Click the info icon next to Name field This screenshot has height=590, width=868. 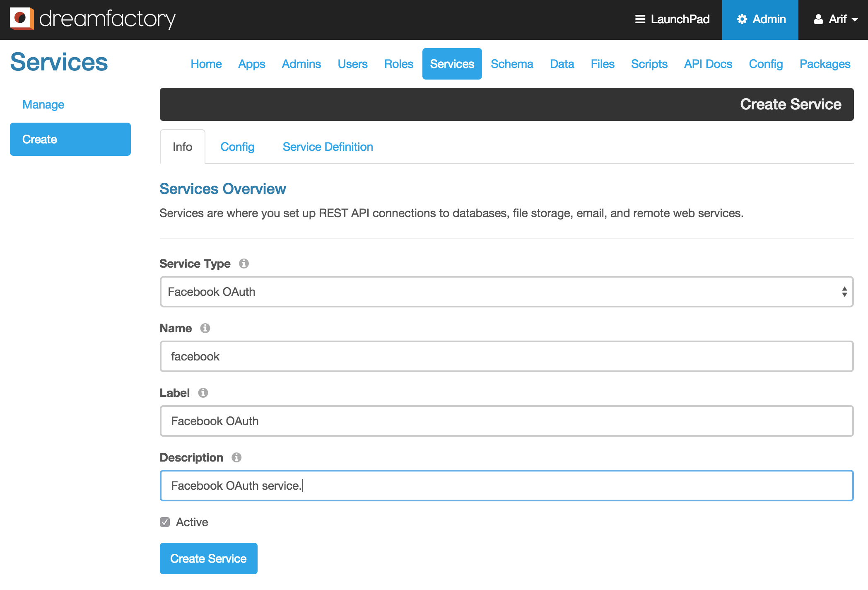tap(206, 328)
